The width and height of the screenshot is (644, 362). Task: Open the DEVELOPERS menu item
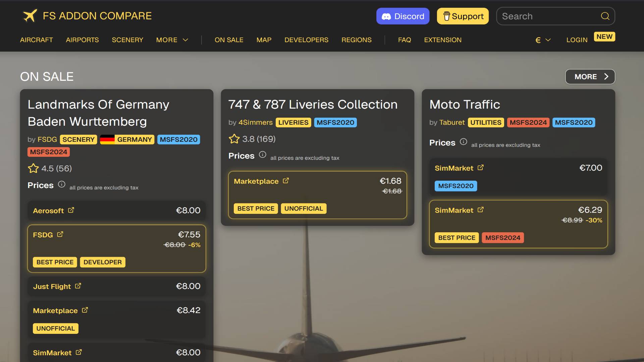pos(306,40)
